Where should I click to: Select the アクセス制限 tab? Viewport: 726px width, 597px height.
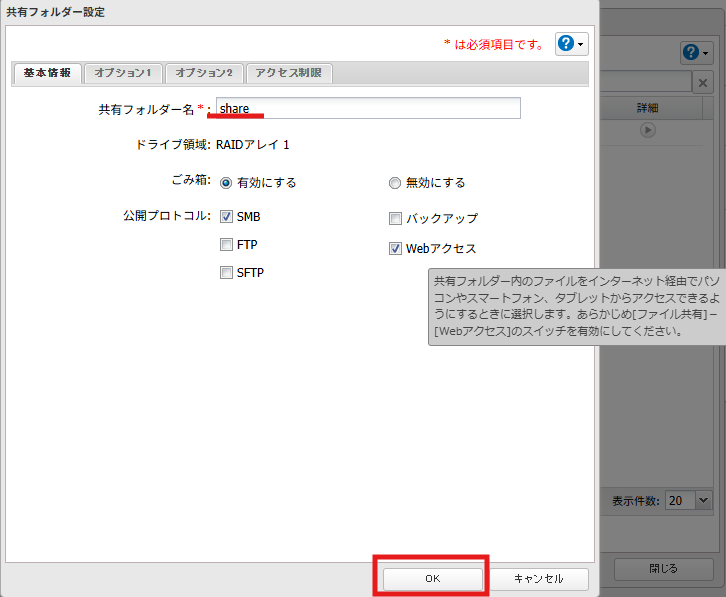pyautogui.click(x=288, y=73)
